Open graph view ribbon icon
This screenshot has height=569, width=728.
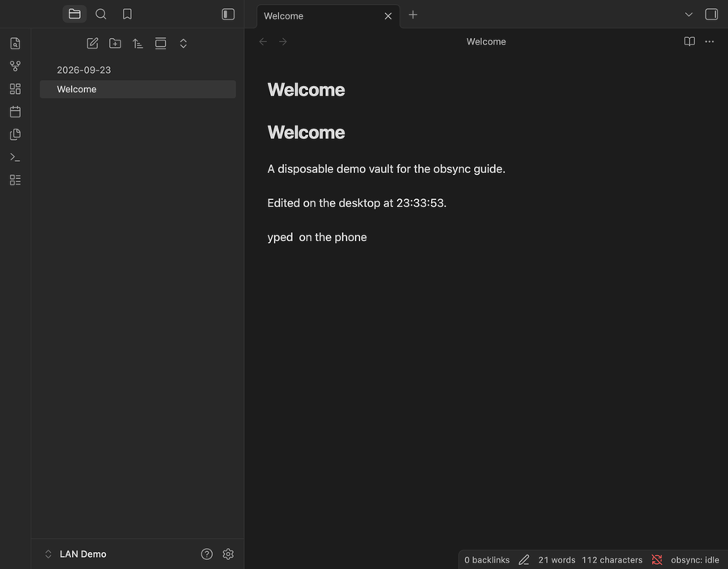point(15,66)
